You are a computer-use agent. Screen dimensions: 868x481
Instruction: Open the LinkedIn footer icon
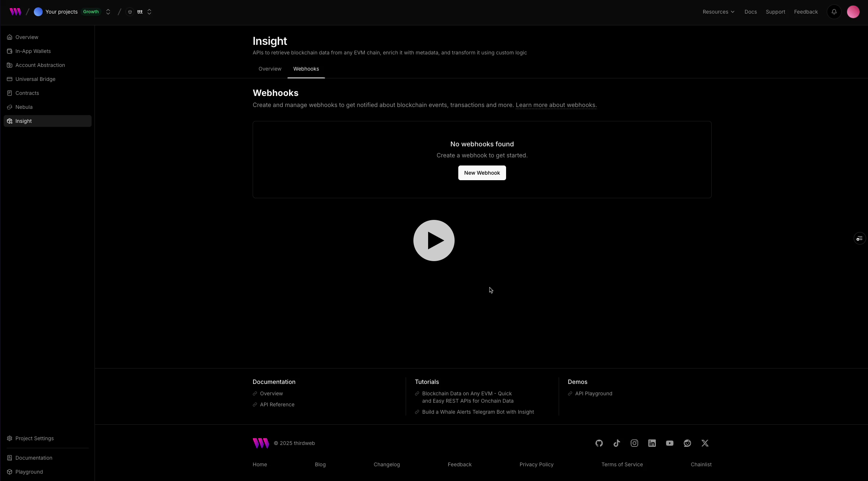(x=652, y=443)
